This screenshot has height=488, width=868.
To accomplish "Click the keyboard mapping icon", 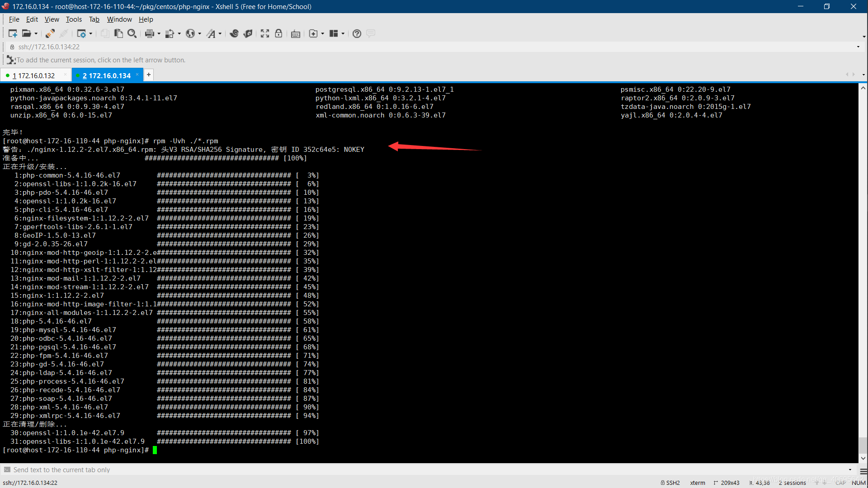I will point(296,34).
